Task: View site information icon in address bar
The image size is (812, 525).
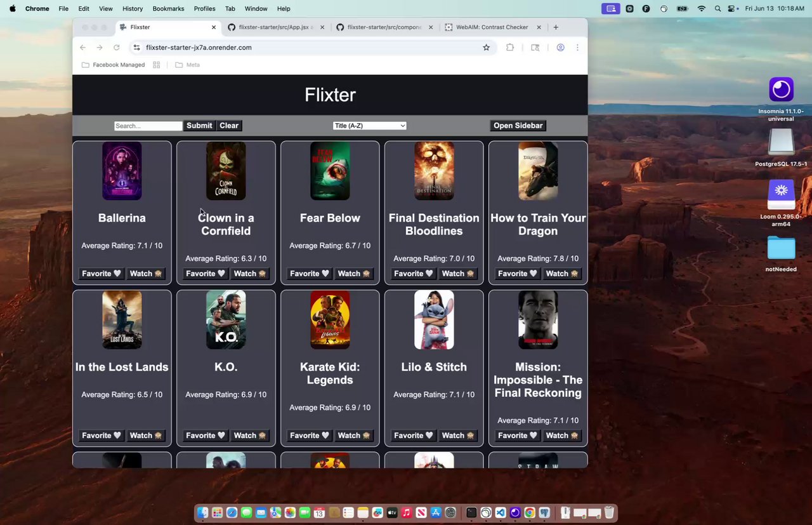Action: click(136, 48)
